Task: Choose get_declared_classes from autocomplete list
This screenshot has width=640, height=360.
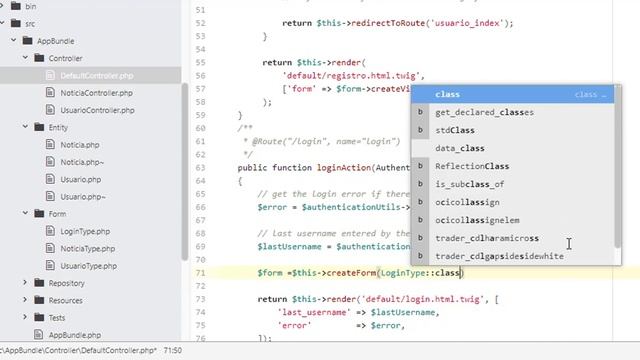Action: point(513,112)
